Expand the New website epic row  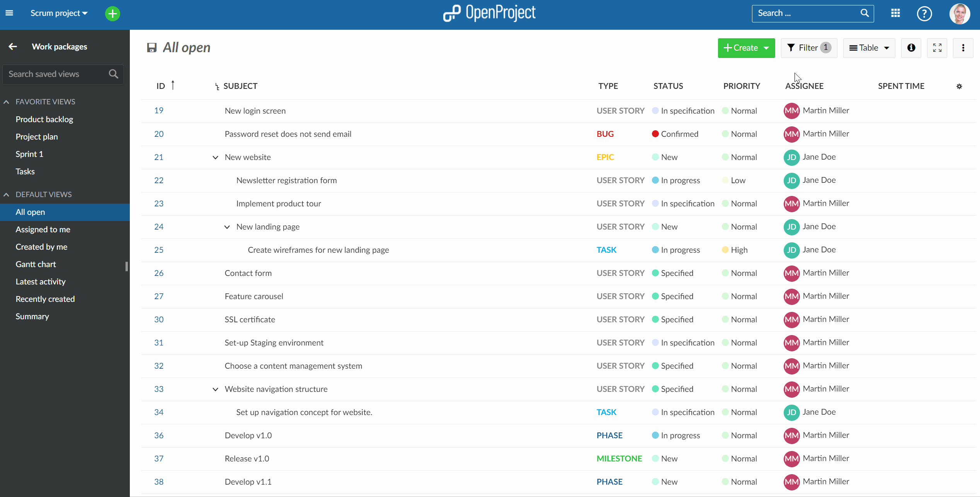[215, 157]
